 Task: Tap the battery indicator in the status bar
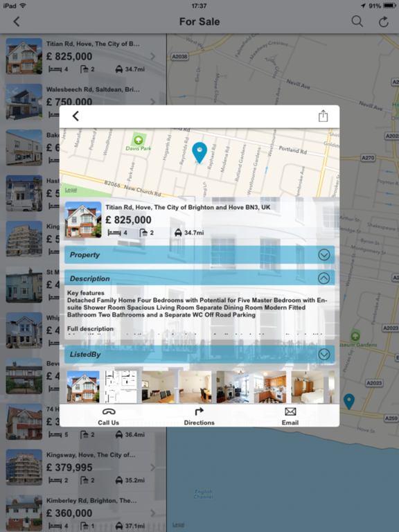pos(389,6)
